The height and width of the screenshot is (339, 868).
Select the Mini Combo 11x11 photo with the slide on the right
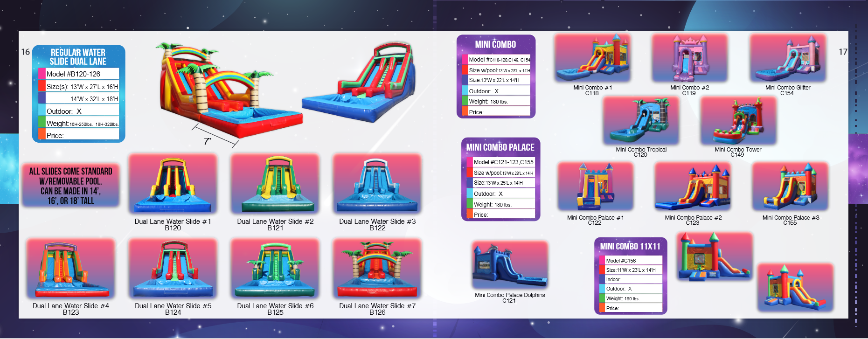point(715,256)
